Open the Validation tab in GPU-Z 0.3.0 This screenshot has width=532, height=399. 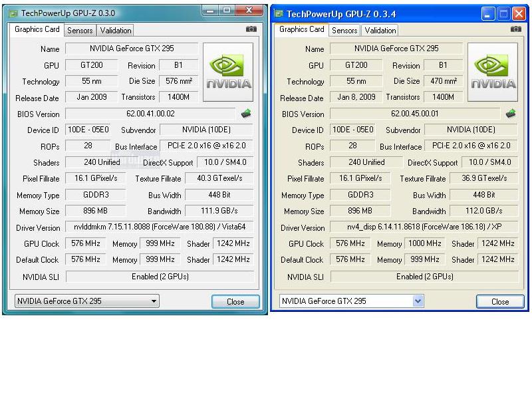click(x=115, y=30)
